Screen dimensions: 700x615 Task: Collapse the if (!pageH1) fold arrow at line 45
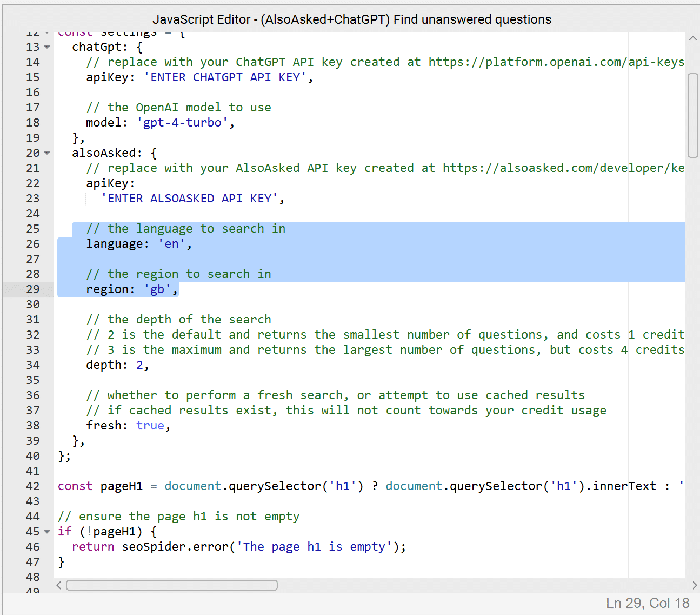click(47, 532)
